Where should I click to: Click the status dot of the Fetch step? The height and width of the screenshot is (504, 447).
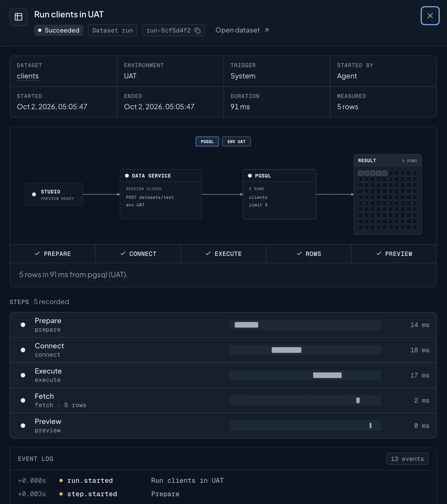pyautogui.click(x=23, y=400)
